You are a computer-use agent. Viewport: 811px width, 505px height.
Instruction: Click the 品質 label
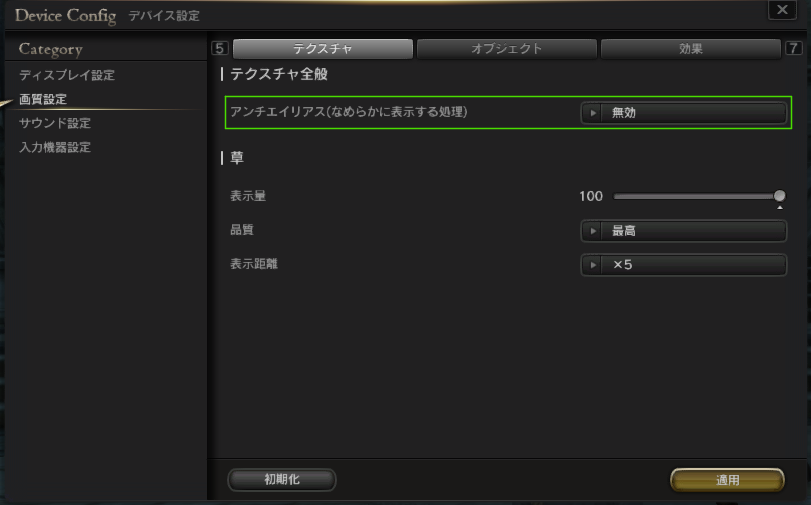pos(242,230)
